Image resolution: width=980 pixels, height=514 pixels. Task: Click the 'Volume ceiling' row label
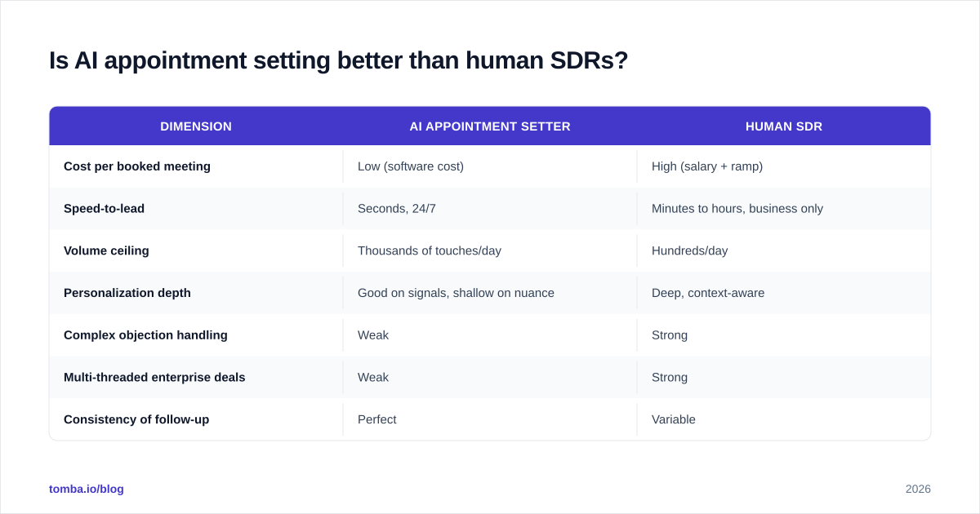[x=106, y=251]
